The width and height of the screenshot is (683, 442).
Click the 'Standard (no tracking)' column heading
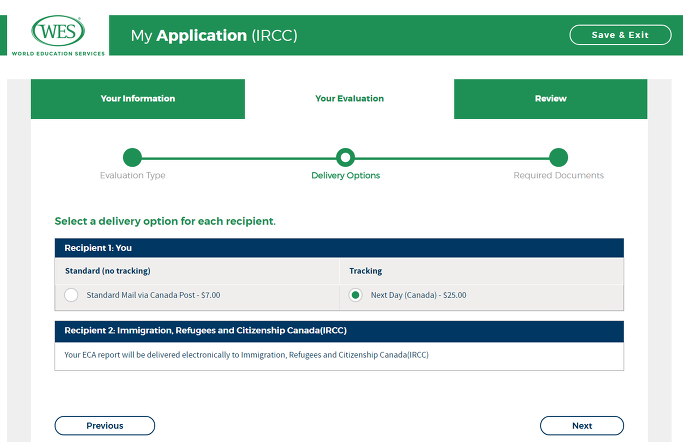coord(108,271)
